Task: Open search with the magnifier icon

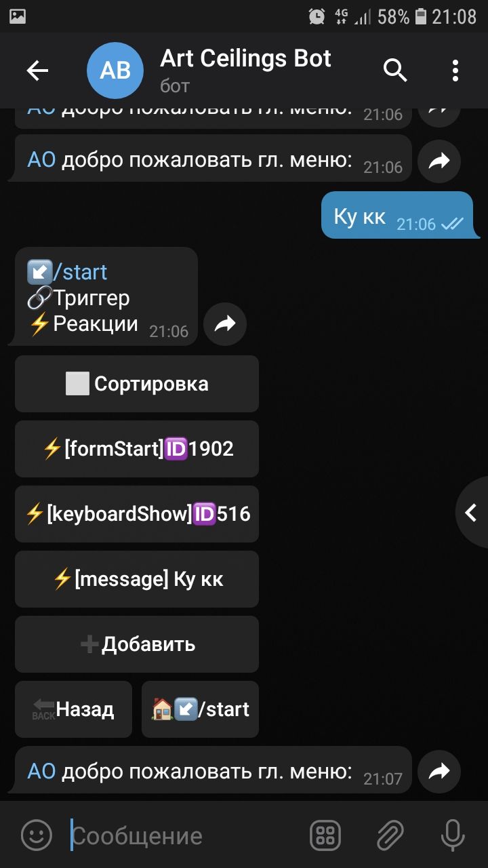Action: (x=395, y=70)
